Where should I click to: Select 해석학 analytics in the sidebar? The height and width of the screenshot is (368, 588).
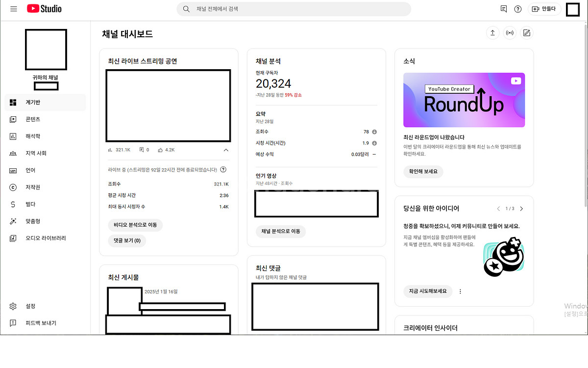46,136
